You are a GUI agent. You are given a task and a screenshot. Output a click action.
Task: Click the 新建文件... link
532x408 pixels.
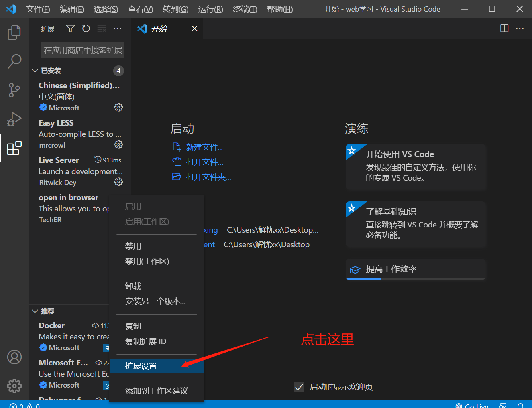click(x=204, y=147)
